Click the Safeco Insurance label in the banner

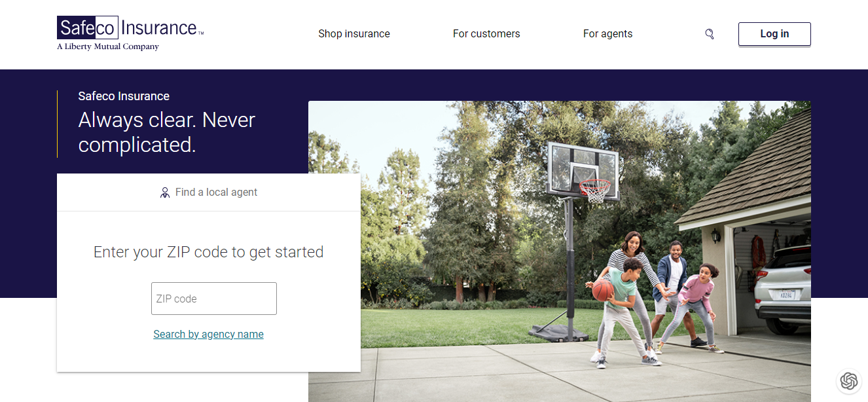[x=124, y=96]
